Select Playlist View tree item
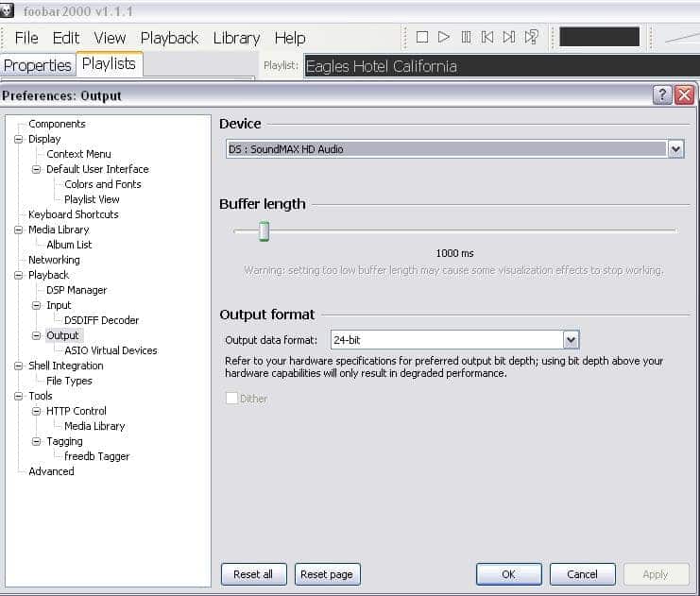The width and height of the screenshot is (700, 596). click(92, 199)
